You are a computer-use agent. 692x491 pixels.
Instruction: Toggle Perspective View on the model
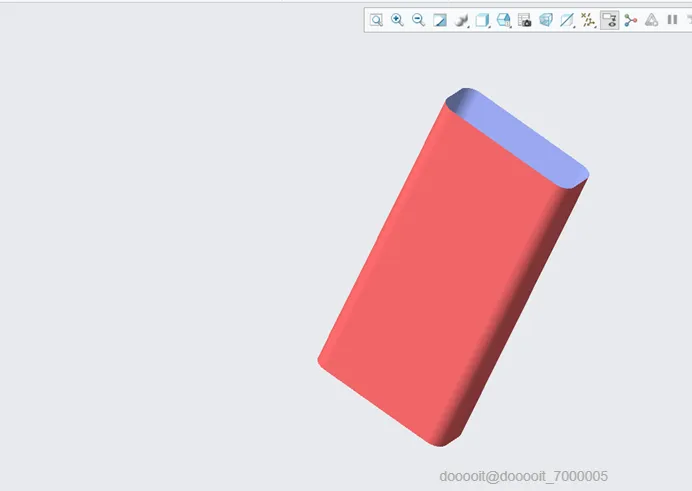(546, 20)
